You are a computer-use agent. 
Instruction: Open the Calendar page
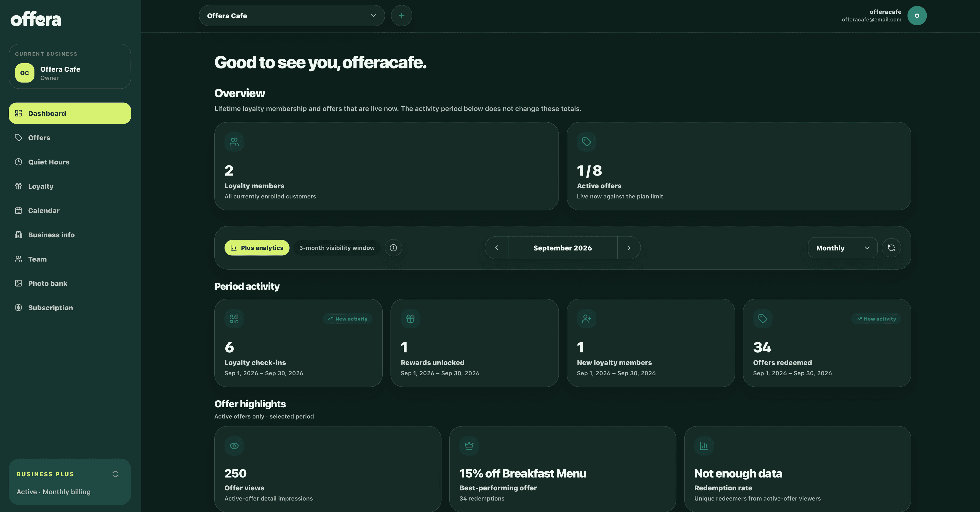point(70,210)
